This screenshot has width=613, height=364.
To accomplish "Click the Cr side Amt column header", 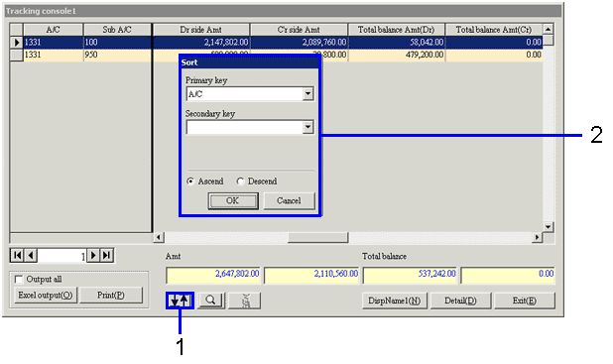I will click(x=299, y=30).
